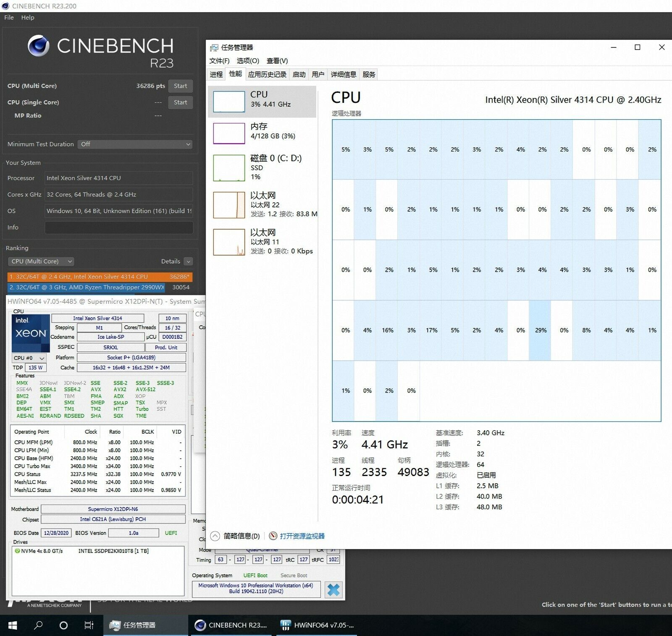Click Task Manager title bar icon
Image resolution: width=672 pixels, height=636 pixels.
pos(214,47)
